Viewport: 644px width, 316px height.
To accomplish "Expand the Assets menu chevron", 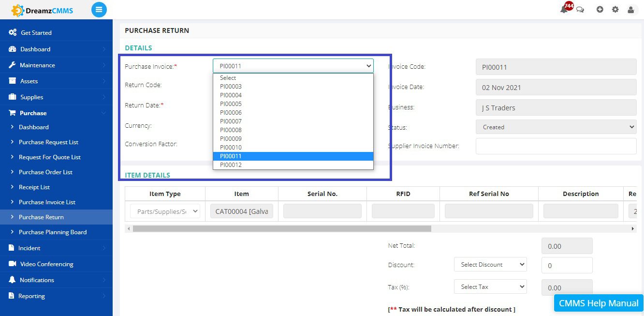I will 104,81.
